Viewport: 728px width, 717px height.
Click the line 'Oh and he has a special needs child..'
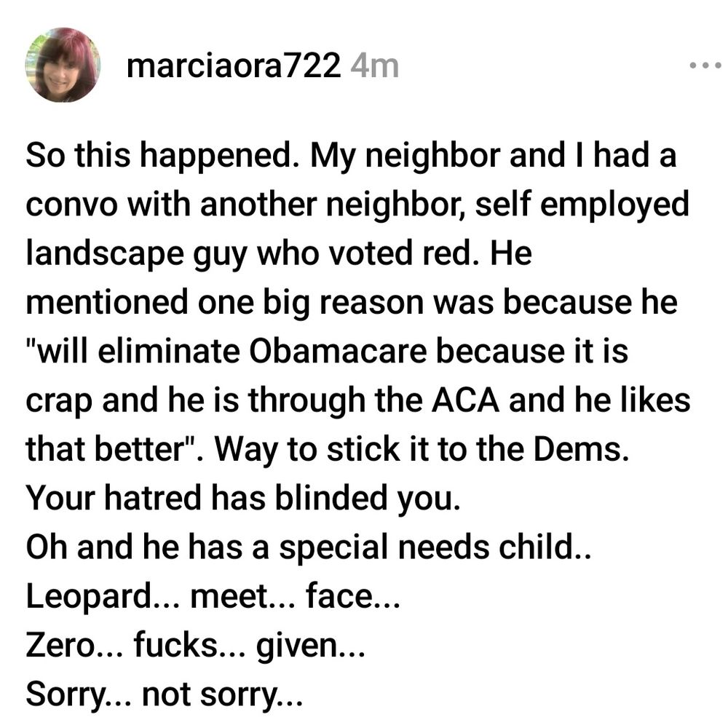[x=308, y=547]
